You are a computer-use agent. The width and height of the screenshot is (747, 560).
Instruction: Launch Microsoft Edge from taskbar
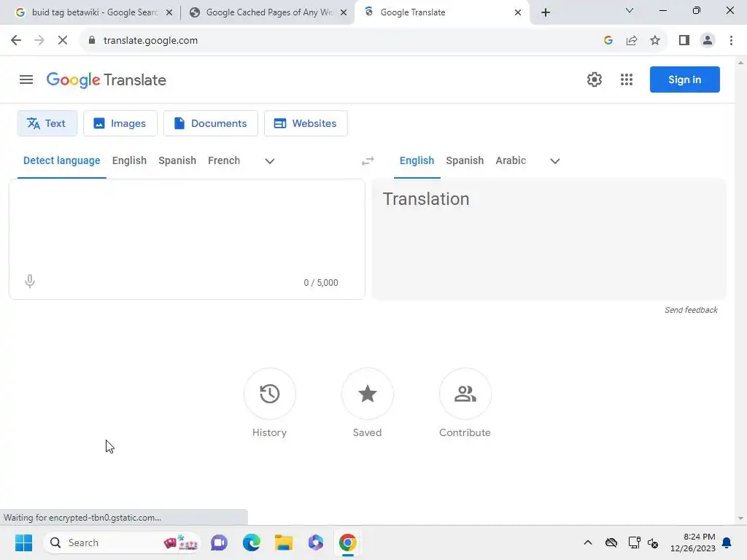coord(252,542)
